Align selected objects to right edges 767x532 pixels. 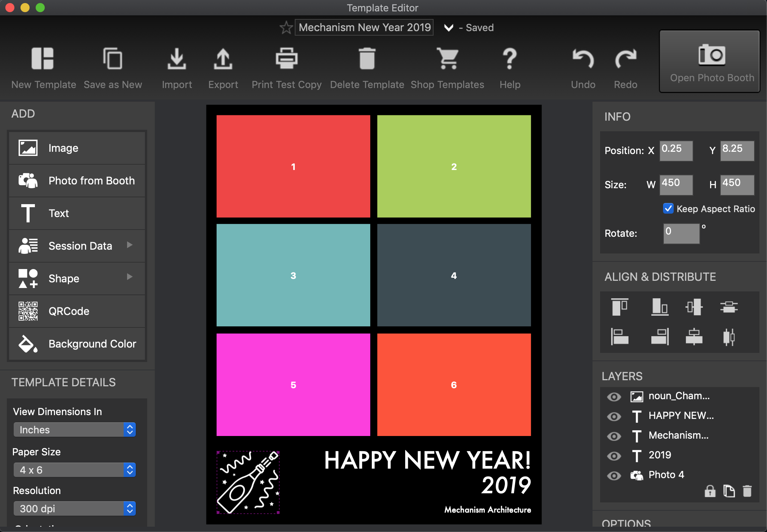tap(660, 337)
